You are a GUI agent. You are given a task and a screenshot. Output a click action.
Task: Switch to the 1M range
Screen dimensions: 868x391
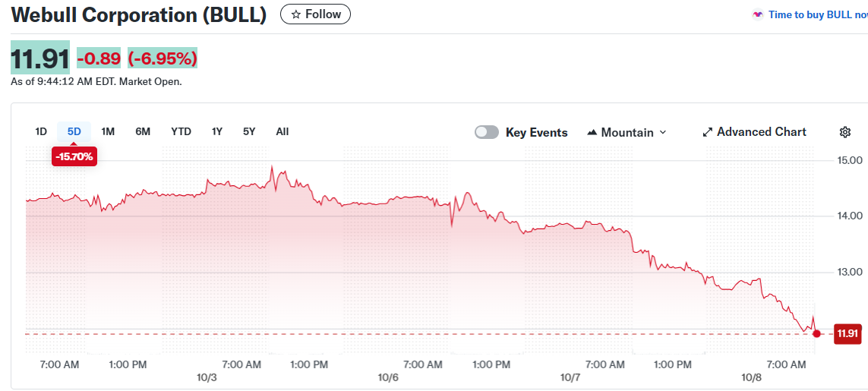click(108, 131)
